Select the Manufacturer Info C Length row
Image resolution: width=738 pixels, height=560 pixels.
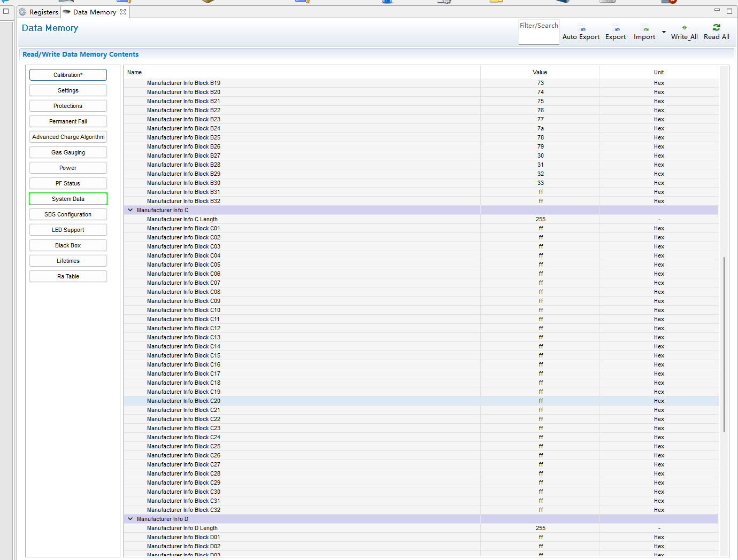tap(421, 219)
